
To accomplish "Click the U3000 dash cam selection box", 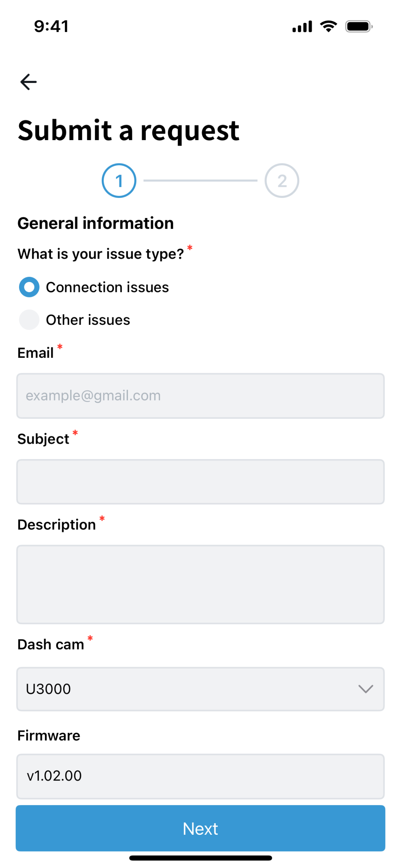I will (x=189, y=689).
